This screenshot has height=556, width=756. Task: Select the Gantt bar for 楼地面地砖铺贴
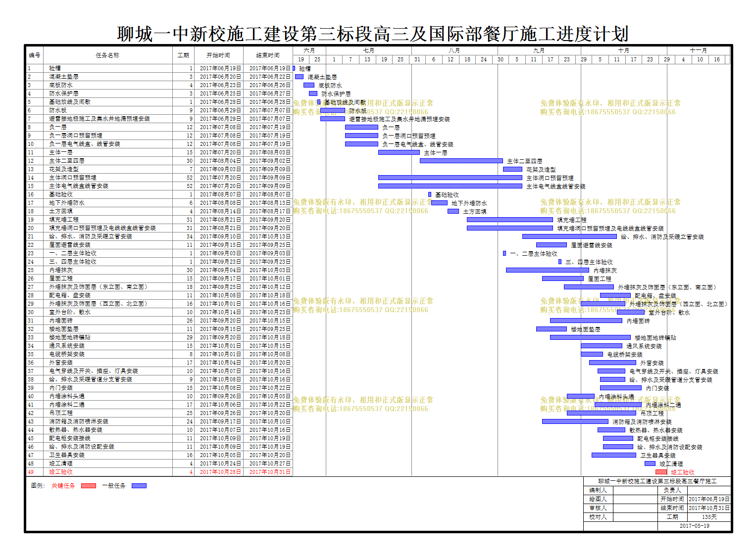click(590, 337)
